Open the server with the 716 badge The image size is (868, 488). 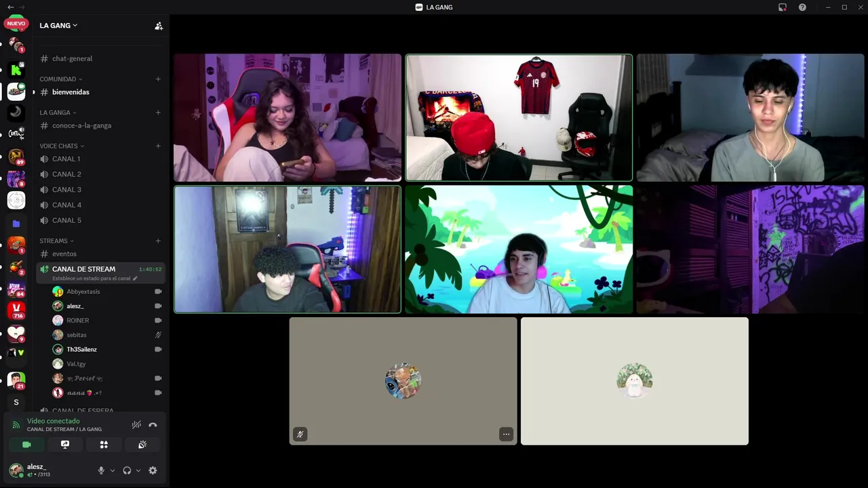[16, 310]
